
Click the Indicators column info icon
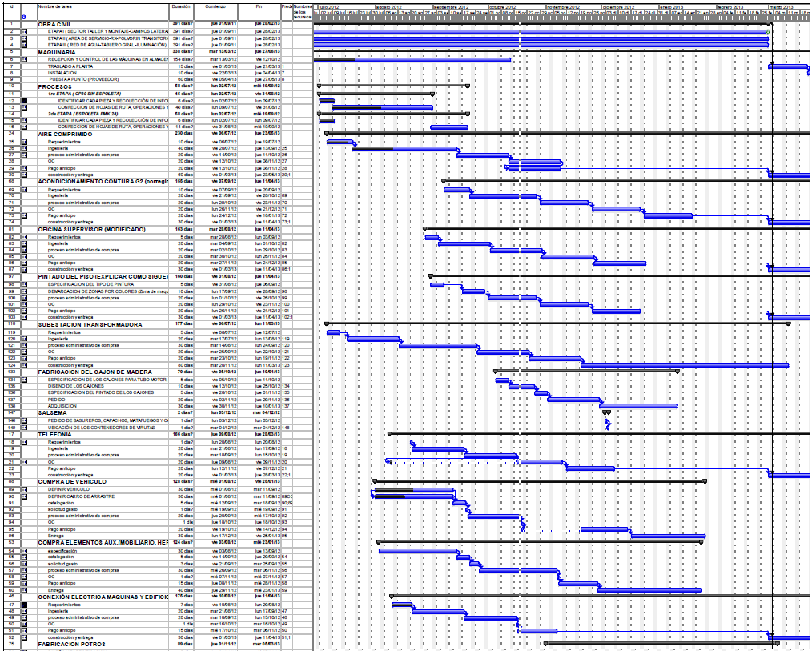(24, 16)
